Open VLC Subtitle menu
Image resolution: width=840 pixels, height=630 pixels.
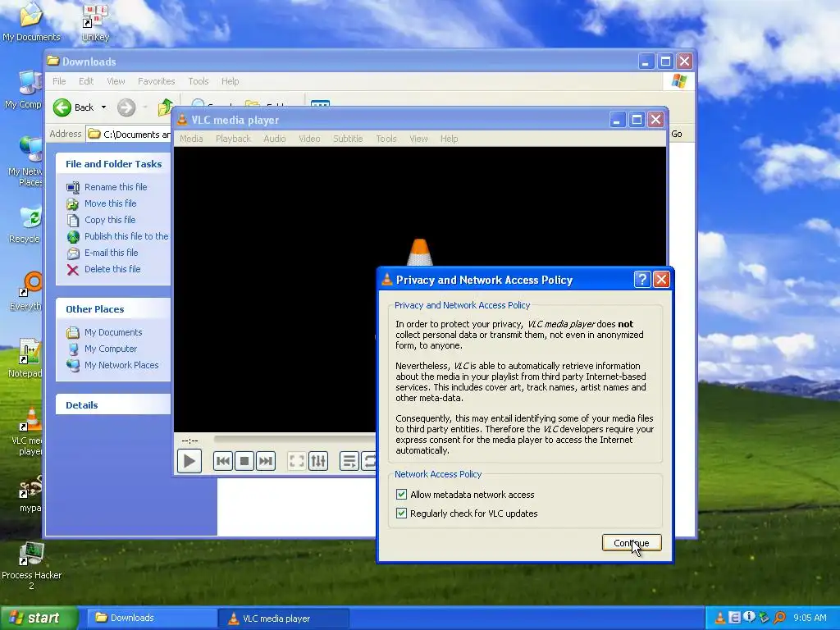[x=348, y=139]
